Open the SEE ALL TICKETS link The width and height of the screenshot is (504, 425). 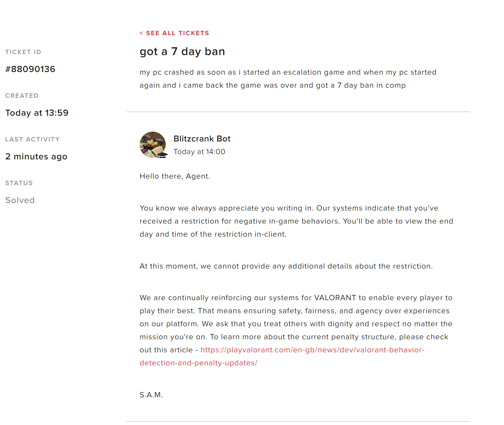[x=177, y=33]
